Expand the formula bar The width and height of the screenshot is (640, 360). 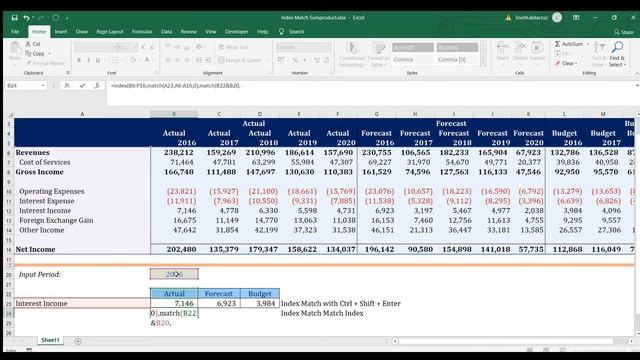point(637,86)
